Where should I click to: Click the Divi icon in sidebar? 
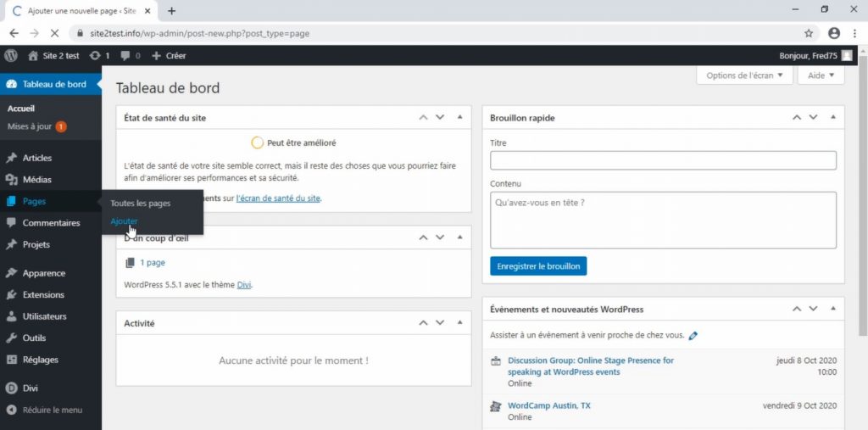pyautogui.click(x=11, y=388)
